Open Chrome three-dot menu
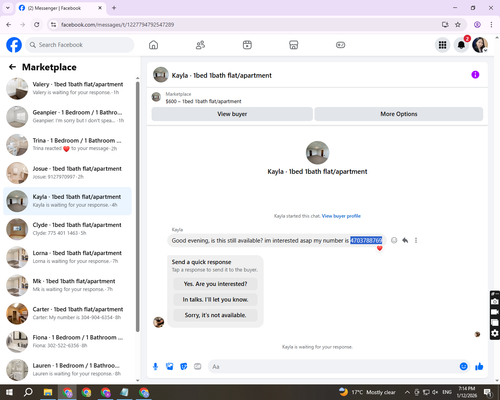Viewport: 500px width, 400px height. [491, 25]
